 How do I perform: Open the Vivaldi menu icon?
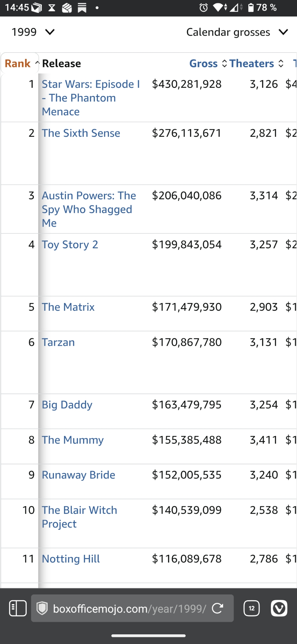[279, 608]
